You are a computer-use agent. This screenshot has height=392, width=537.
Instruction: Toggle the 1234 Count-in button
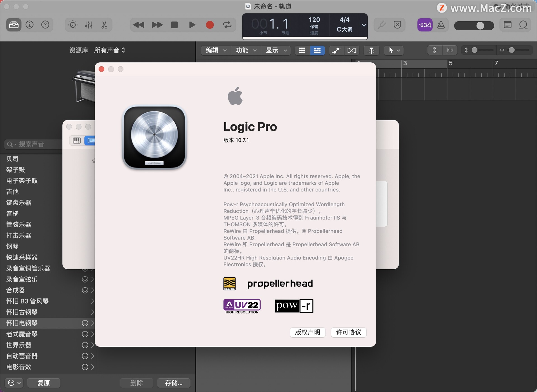point(425,25)
